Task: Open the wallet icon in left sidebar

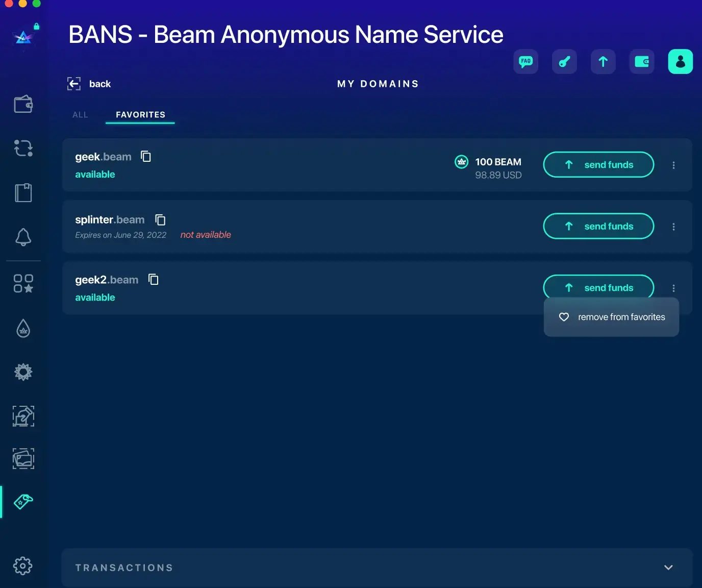Action: point(23,104)
